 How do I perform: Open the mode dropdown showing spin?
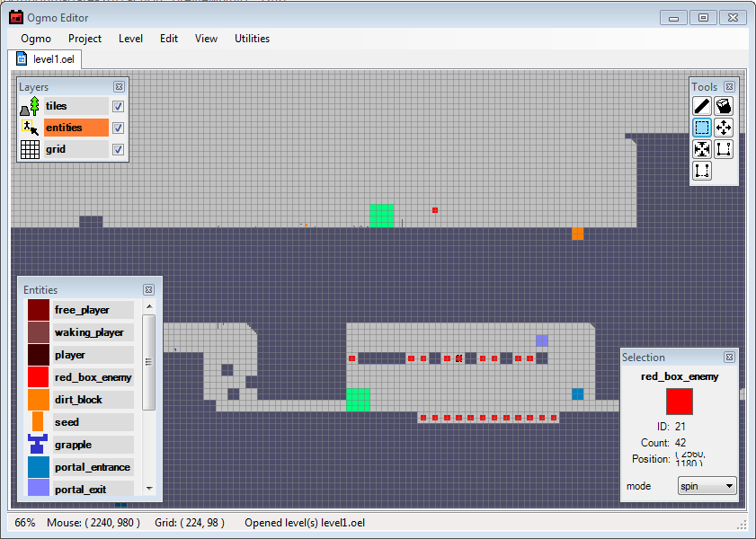click(707, 486)
